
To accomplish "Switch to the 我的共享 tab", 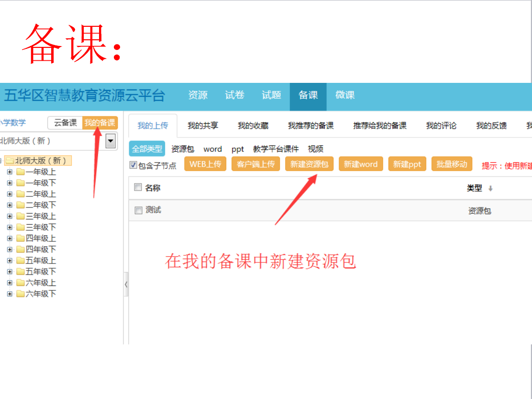I will (203, 125).
